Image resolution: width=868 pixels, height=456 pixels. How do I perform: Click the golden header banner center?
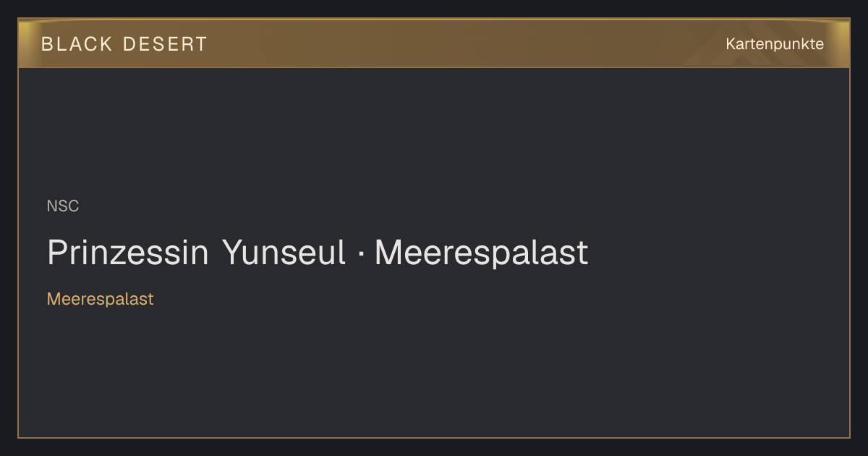pos(434,43)
